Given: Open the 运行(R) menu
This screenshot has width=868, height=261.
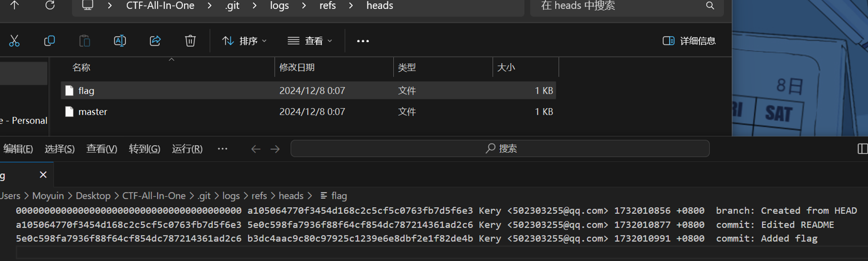Looking at the screenshot, I should [187, 149].
